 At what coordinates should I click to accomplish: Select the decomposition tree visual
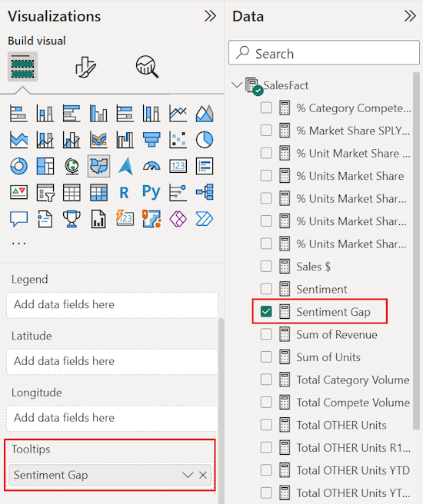click(x=205, y=193)
